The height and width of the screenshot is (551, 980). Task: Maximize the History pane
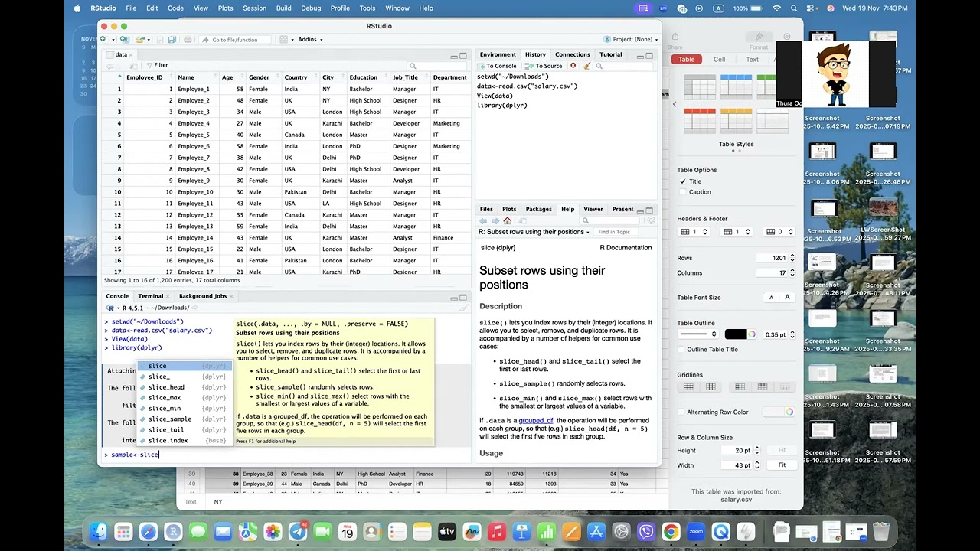[649, 56]
